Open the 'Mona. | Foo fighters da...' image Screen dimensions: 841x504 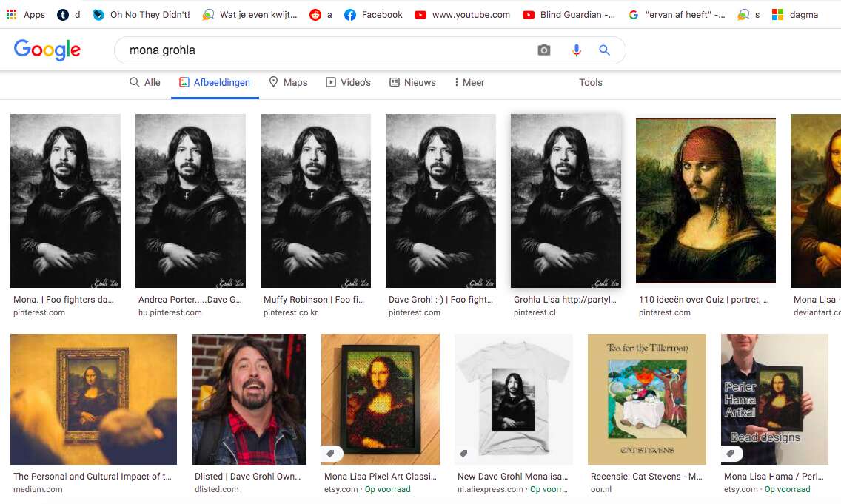click(x=65, y=201)
